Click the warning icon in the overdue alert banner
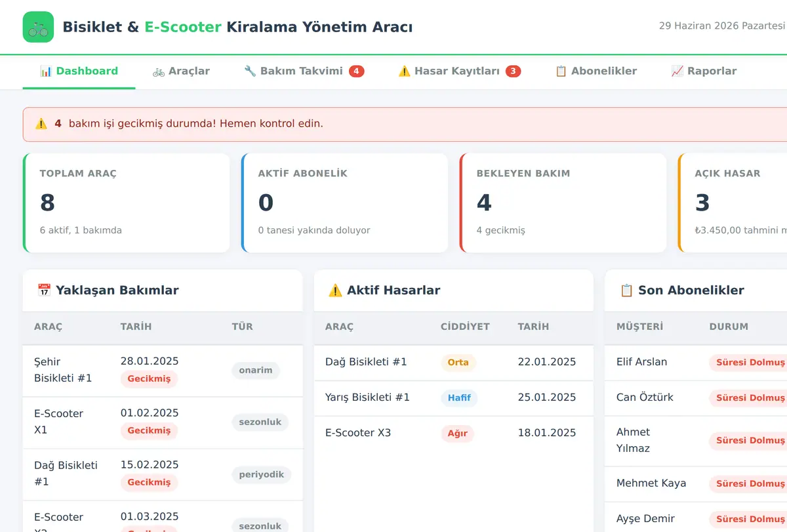 [41, 123]
